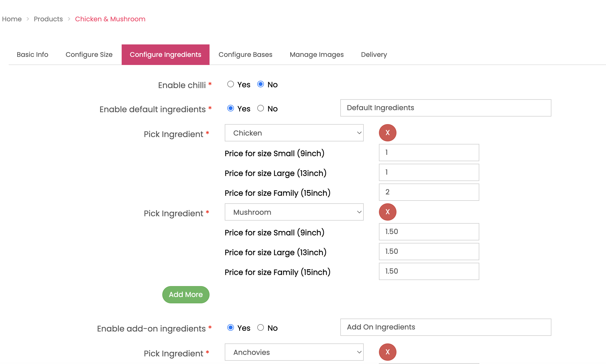606x364 pixels.
Task: Switch to the Configure Size tab
Action: (x=89, y=55)
